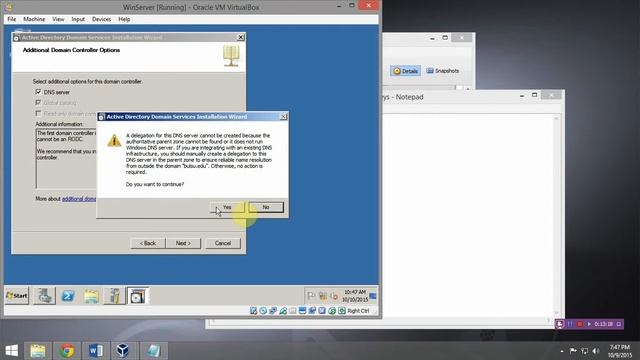Click the host Windows Start logo
640x360 pixels.
(11, 351)
